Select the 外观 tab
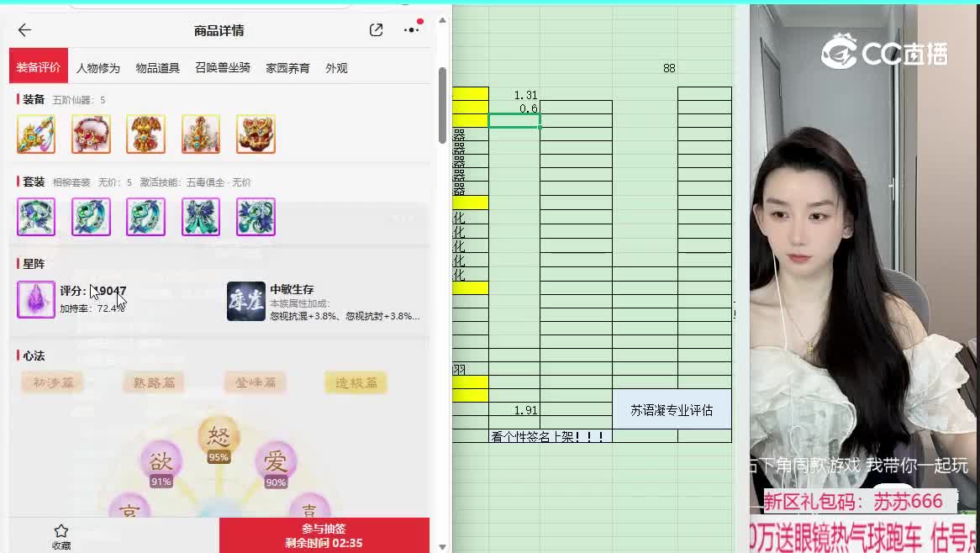Image resolution: width=980 pixels, height=553 pixels. pyautogui.click(x=335, y=68)
